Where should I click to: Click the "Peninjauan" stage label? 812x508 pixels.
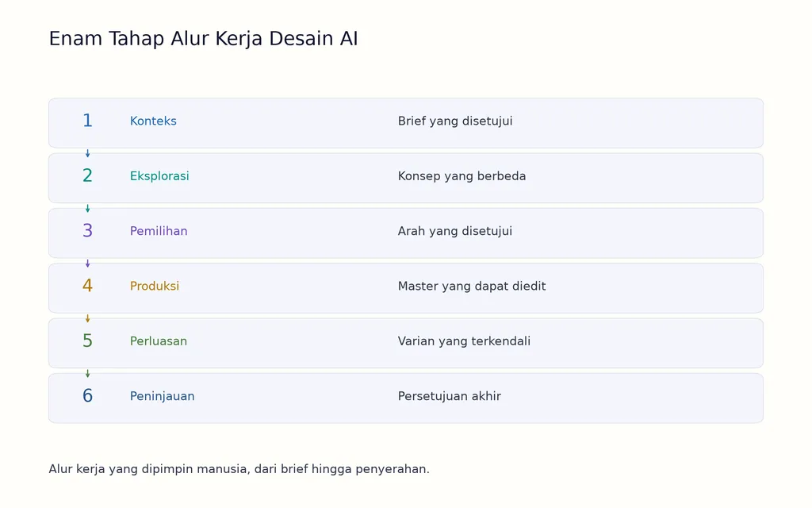(162, 397)
